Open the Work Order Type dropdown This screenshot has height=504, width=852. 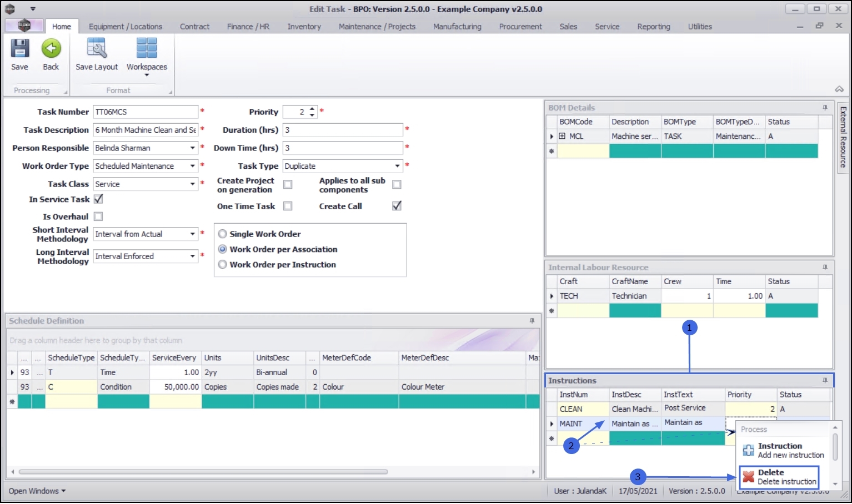pos(193,166)
